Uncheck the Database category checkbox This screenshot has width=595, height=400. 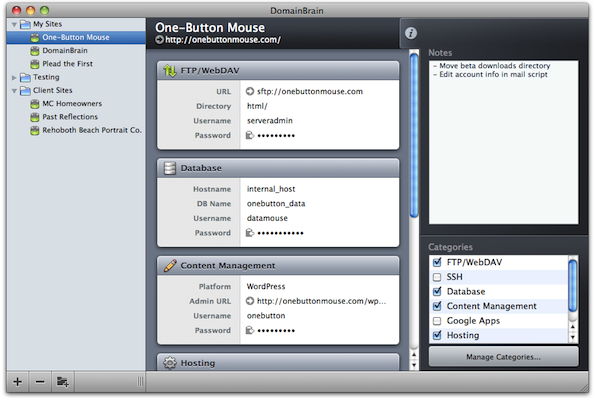437,291
